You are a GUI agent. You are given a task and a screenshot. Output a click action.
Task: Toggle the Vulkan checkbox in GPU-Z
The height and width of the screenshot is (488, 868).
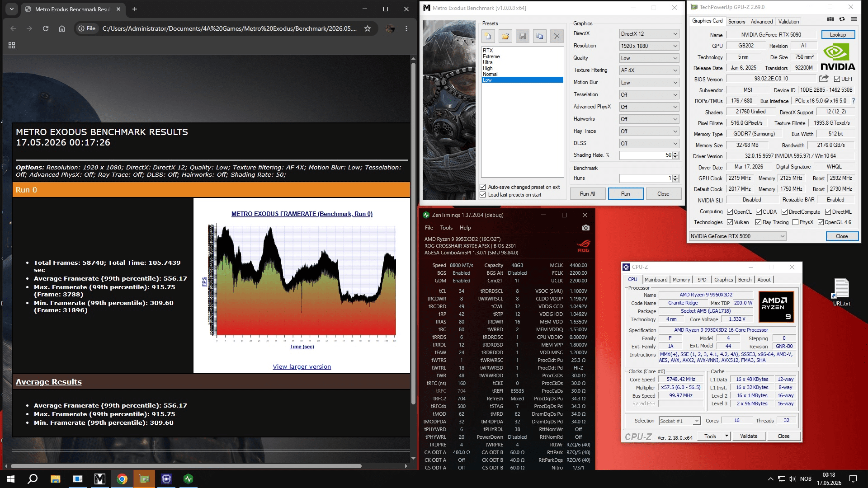point(730,222)
